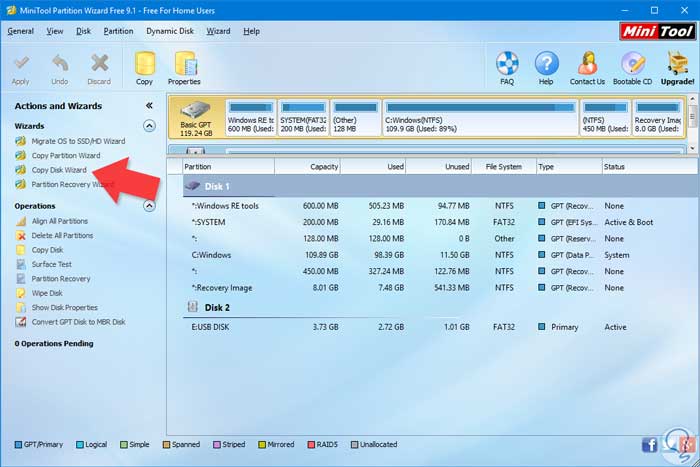Click Convert GPT Disk to MBR Disk link
The height and width of the screenshot is (467, 700).
click(x=79, y=322)
